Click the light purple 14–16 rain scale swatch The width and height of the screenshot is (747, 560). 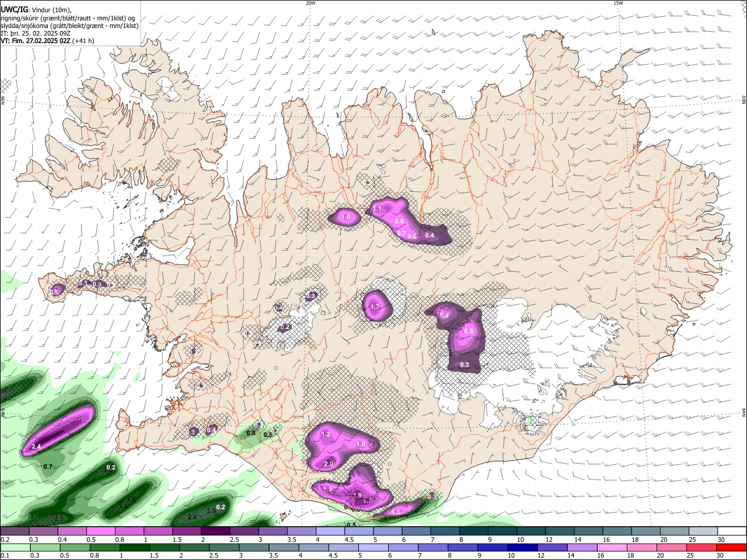click(582, 547)
